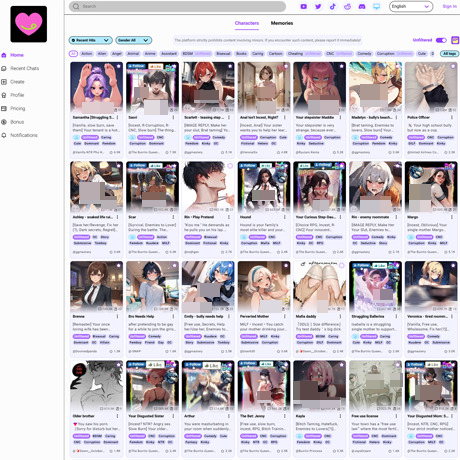Select the Cartoon tag filter
The image size is (460, 460).
(276, 54)
